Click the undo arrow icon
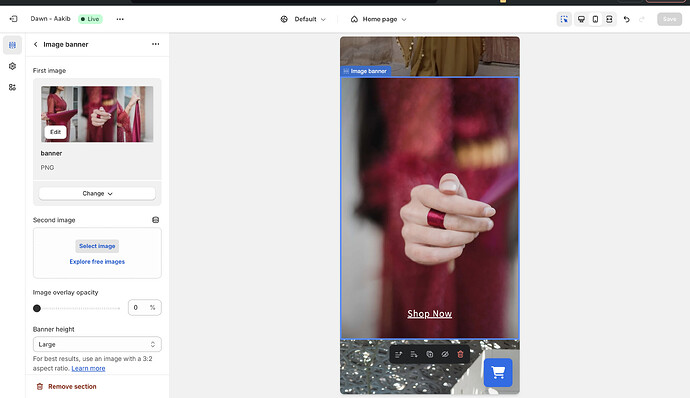Viewport: 690px width, 398px height. click(x=627, y=19)
